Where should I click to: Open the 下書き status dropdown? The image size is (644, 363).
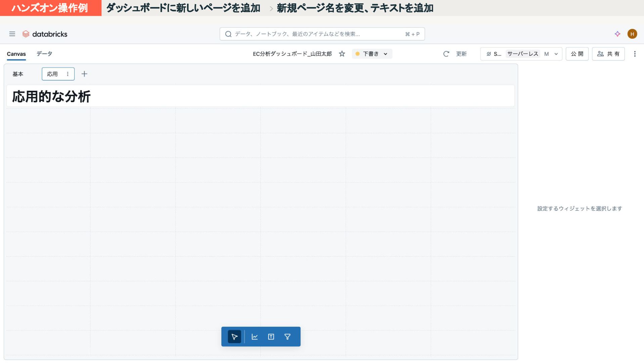(x=372, y=54)
